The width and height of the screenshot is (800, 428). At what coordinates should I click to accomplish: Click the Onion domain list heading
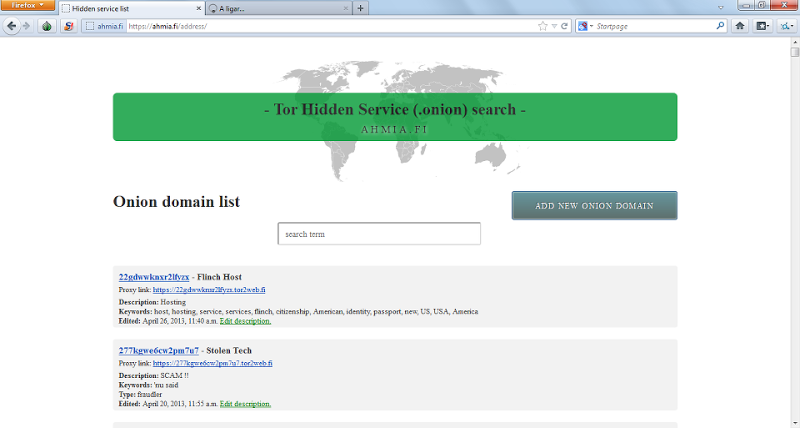(x=176, y=202)
